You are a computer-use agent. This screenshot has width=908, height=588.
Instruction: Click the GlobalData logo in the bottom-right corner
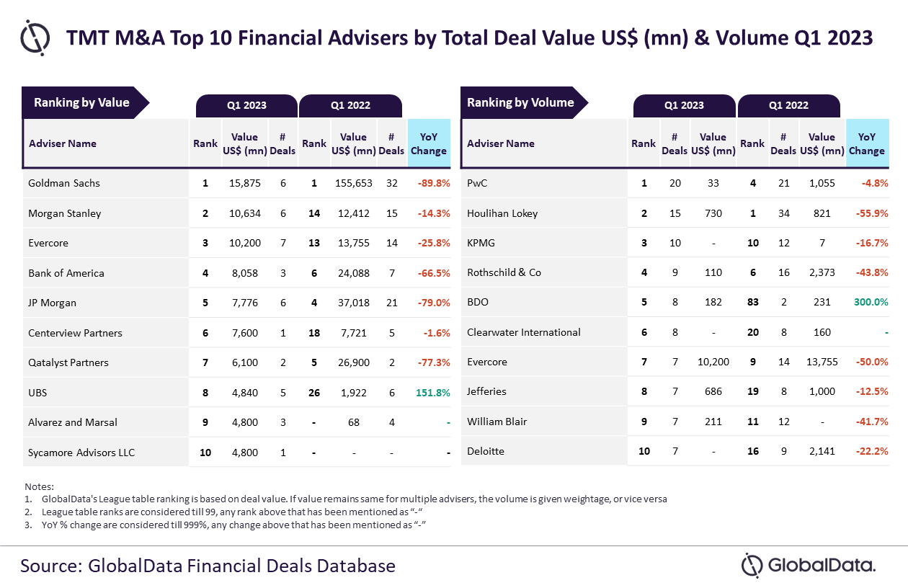click(809, 565)
